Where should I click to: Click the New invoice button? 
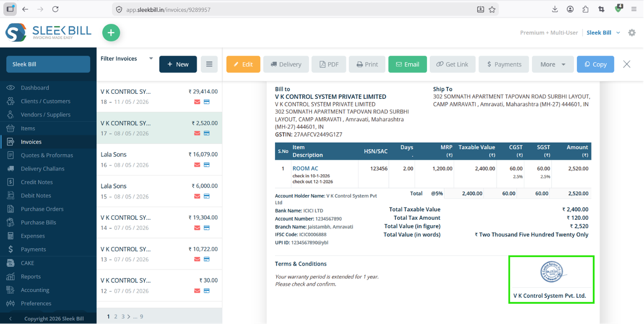click(x=178, y=64)
